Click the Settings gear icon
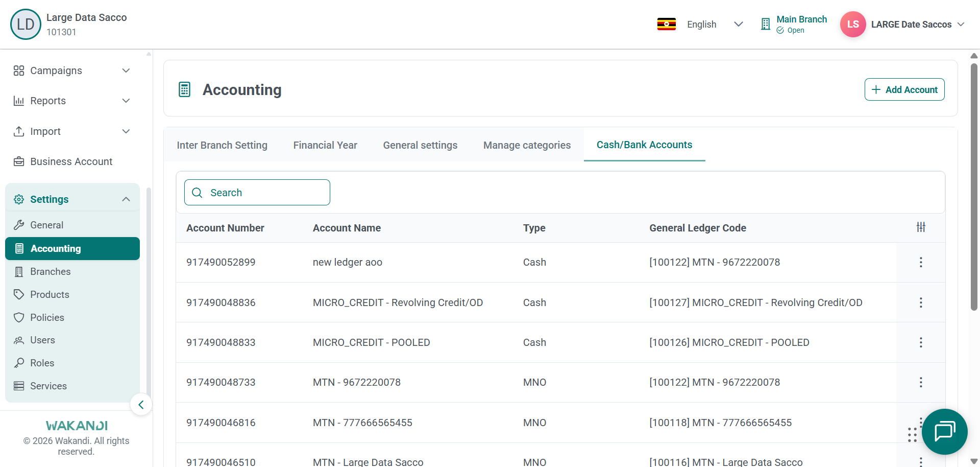The height and width of the screenshot is (467, 980). tap(19, 199)
